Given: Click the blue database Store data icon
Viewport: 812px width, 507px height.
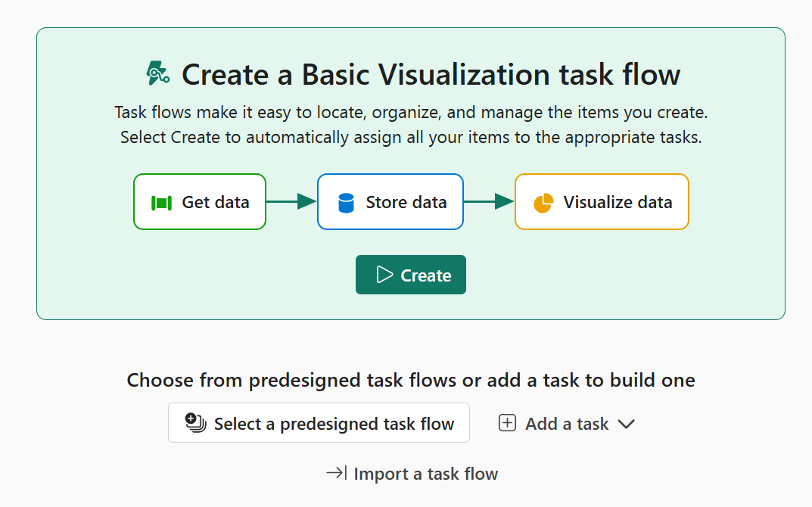Looking at the screenshot, I should tap(346, 203).
